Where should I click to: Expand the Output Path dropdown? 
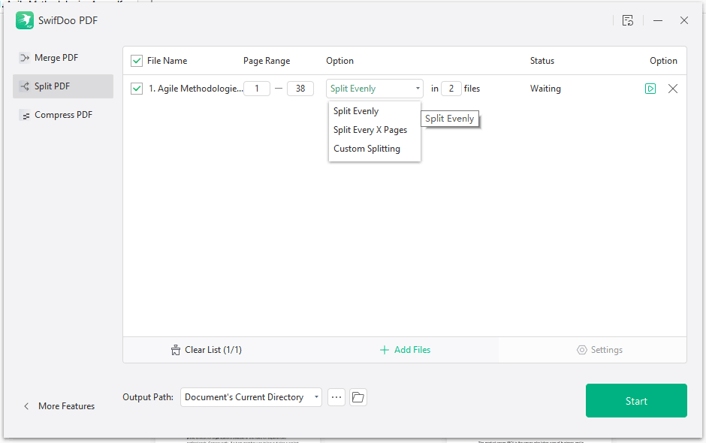[x=251, y=397]
